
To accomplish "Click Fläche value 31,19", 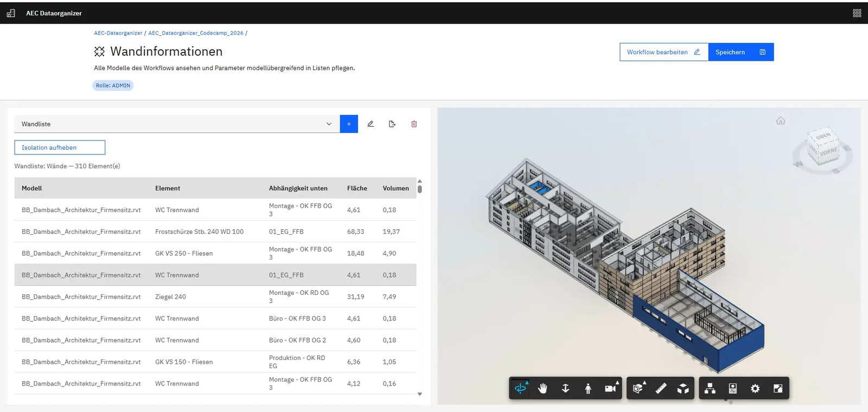I will (356, 297).
